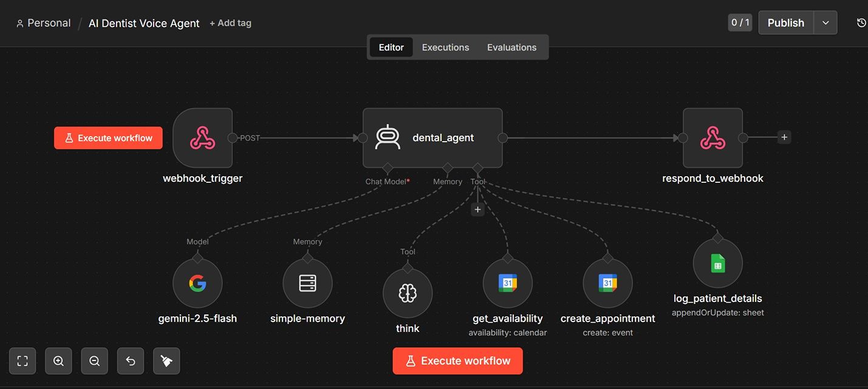Switch to the Executions tab
The image size is (868, 389).
click(445, 47)
